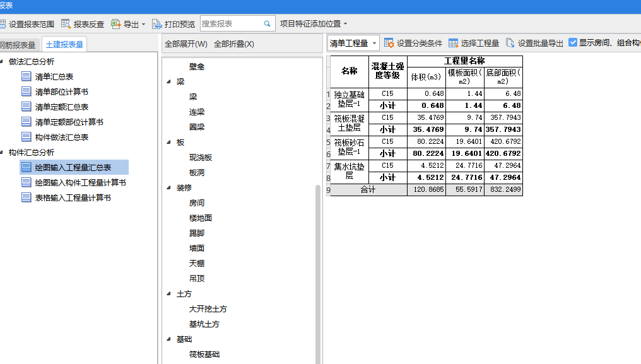Select 房间 under 装修

click(x=197, y=203)
